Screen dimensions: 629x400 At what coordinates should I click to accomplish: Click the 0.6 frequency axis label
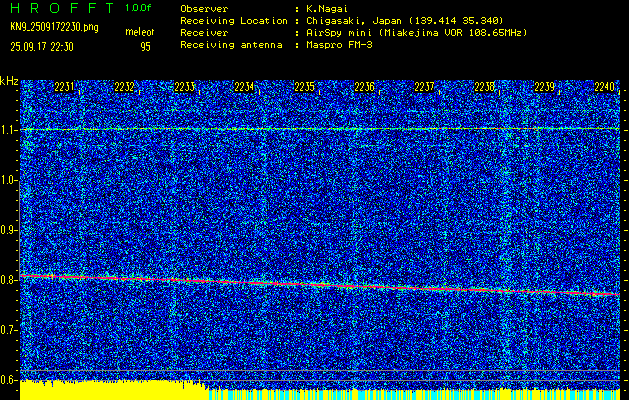click(8, 380)
